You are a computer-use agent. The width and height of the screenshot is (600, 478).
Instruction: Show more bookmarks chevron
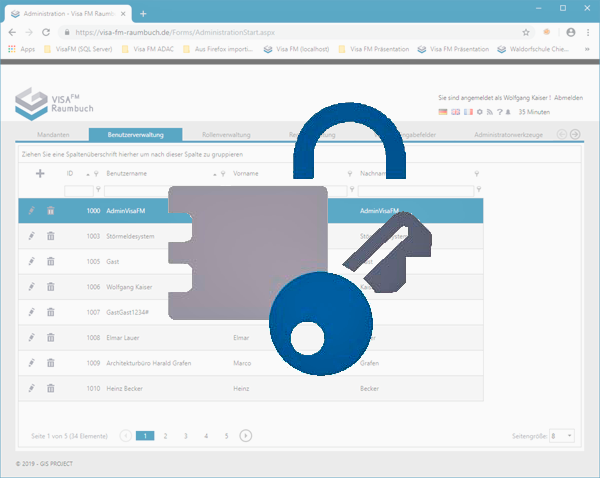click(587, 49)
